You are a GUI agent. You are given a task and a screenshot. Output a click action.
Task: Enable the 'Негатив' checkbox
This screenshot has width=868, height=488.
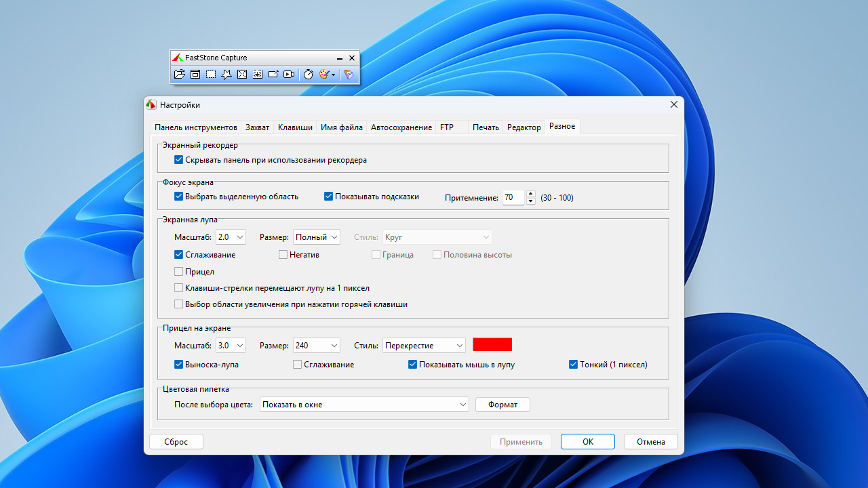coord(283,255)
